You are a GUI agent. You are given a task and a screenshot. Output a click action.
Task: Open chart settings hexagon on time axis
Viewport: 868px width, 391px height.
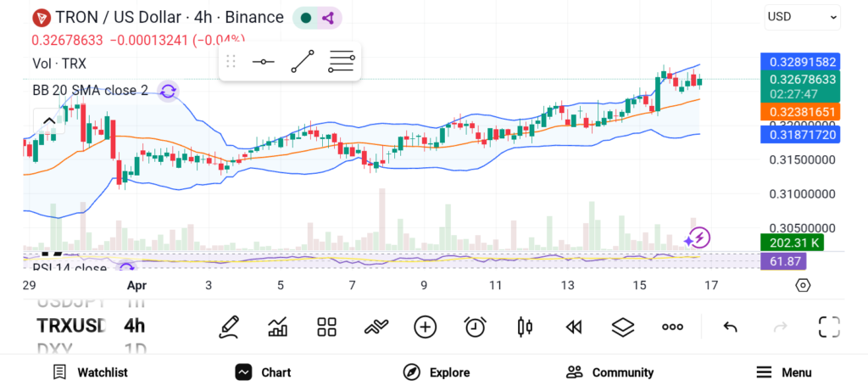click(x=803, y=285)
